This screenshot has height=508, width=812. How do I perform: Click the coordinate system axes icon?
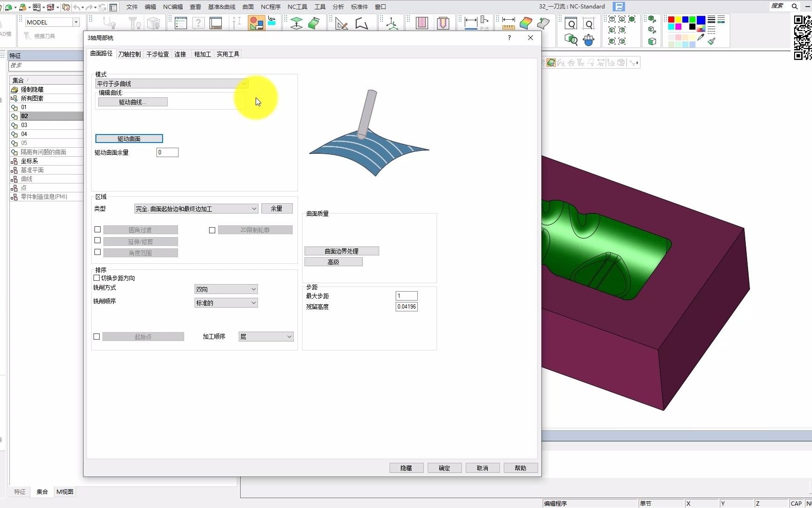pos(391,24)
